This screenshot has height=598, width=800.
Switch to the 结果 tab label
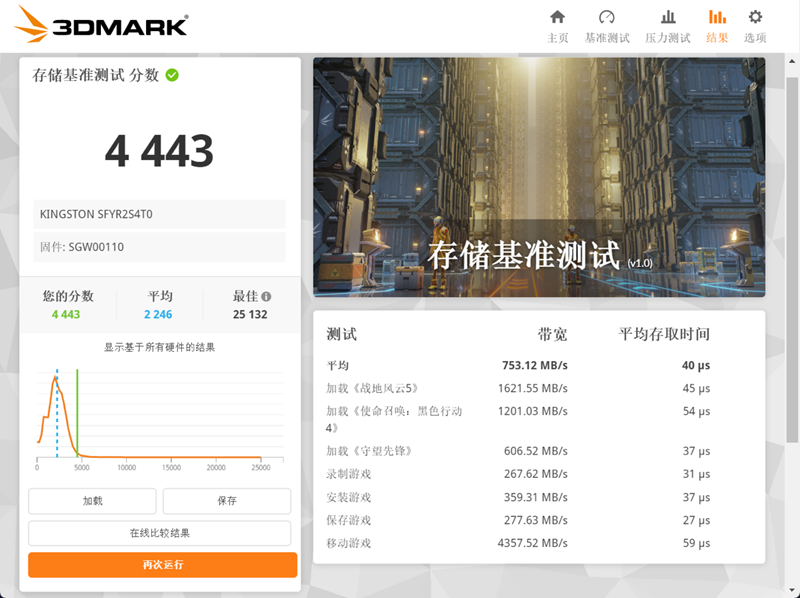coord(717,38)
